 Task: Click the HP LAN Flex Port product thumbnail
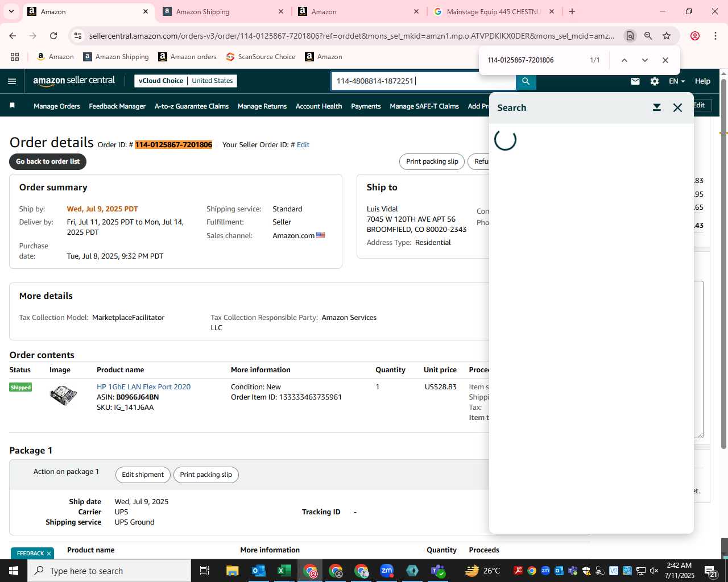[x=63, y=395]
